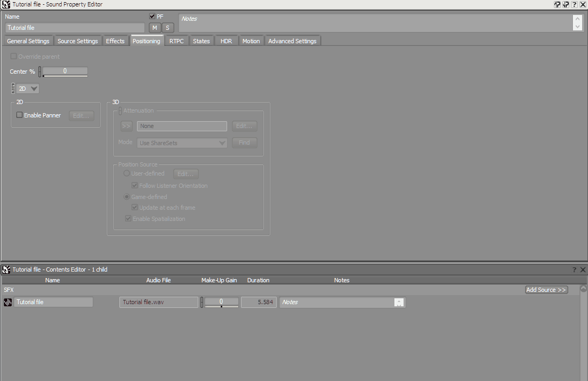
Task: Click the Add Source >> button
Action: click(546, 289)
